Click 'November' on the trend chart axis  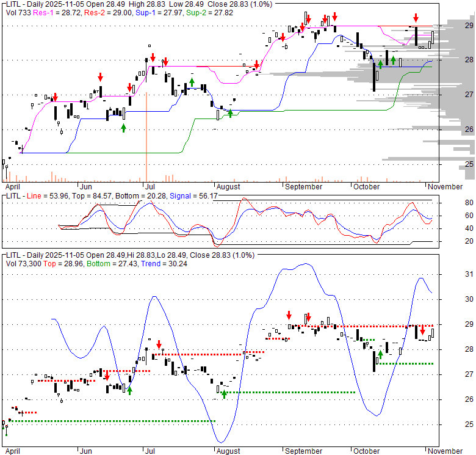click(x=445, y=451)
